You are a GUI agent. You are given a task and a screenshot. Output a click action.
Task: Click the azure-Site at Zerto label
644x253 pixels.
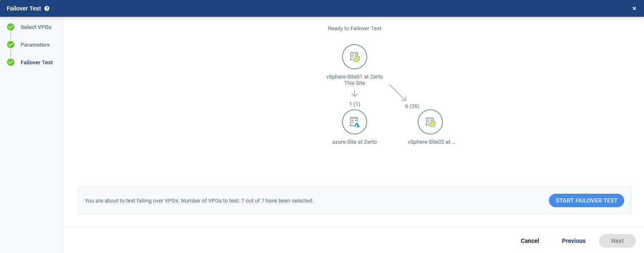[355, 142]
